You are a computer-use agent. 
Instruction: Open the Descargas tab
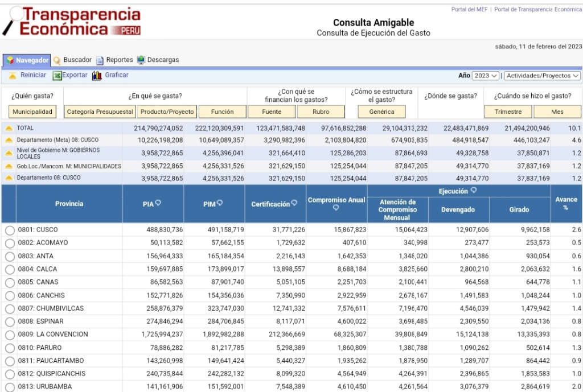click(163, 60)
